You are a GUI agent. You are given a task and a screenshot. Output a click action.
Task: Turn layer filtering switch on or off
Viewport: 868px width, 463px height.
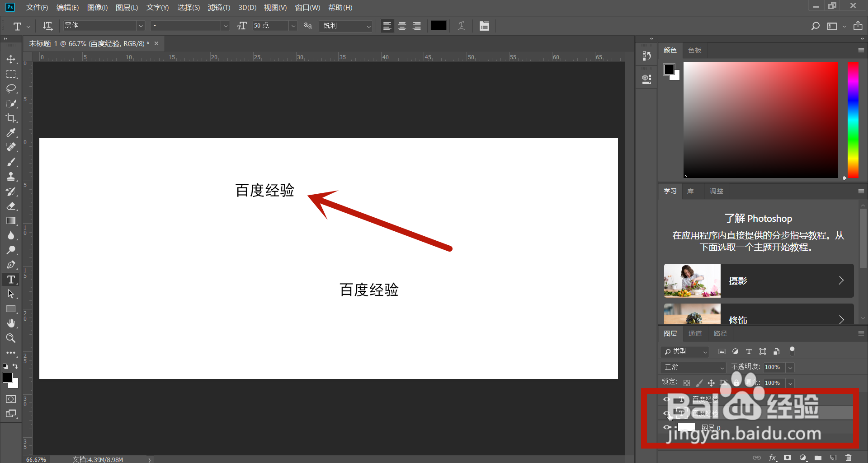pos(792,351)
